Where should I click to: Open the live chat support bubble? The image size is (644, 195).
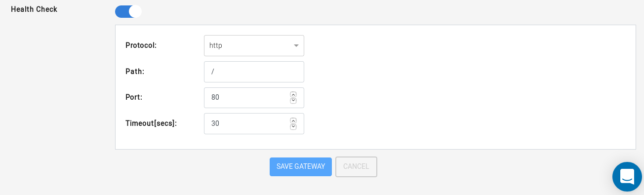point(627,177)
